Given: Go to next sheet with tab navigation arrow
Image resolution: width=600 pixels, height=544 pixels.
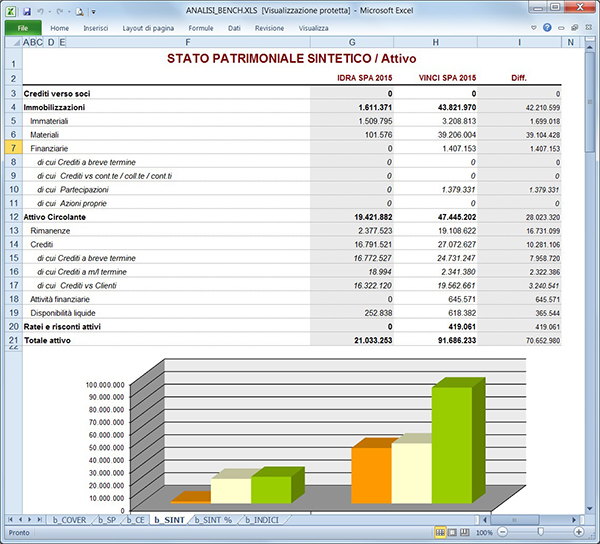Looking at the screenshot, I should pos(29,520).
